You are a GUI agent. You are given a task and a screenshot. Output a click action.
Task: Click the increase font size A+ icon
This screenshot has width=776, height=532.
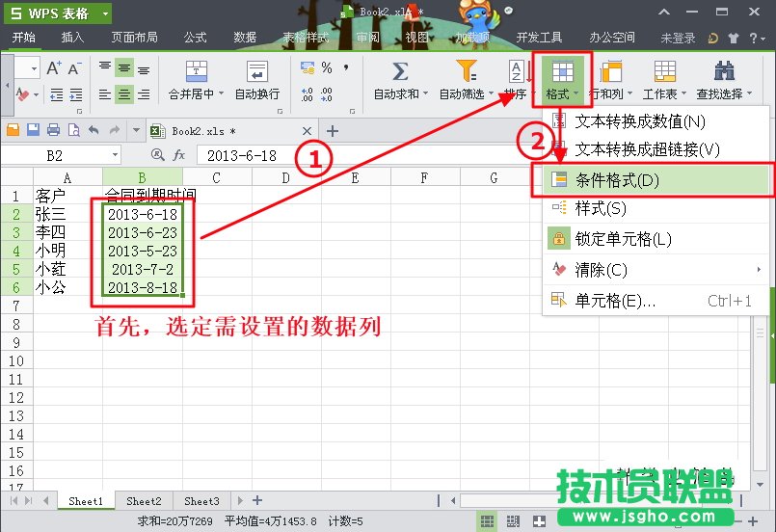coord(54,67)
